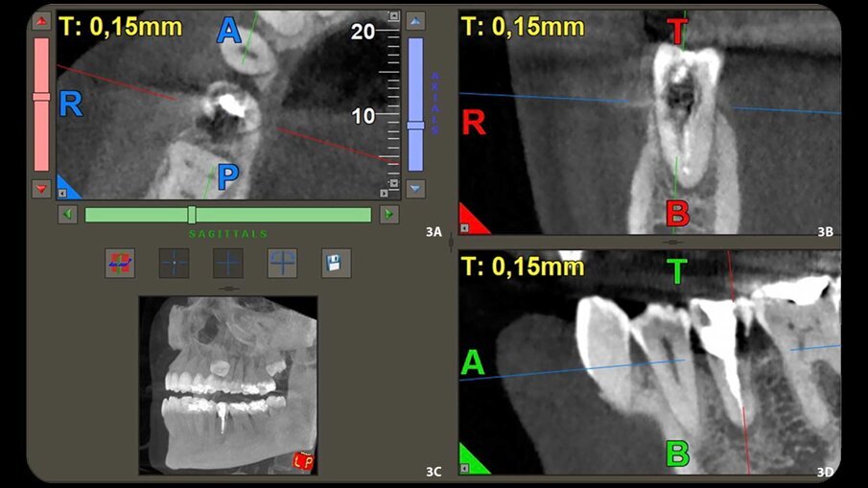Click T: 0,15mm in top-right coronal view
The height and width of the screenshot is (488, 868).
523,27
